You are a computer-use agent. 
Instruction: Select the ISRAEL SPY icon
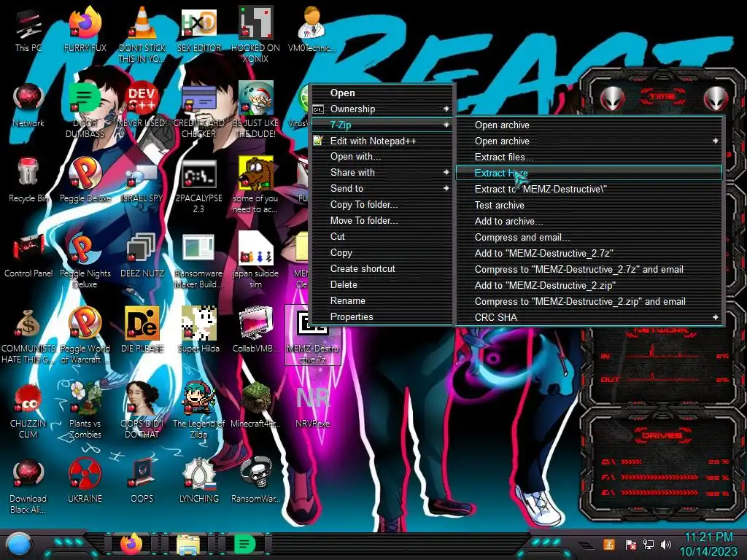pos(142,181)
